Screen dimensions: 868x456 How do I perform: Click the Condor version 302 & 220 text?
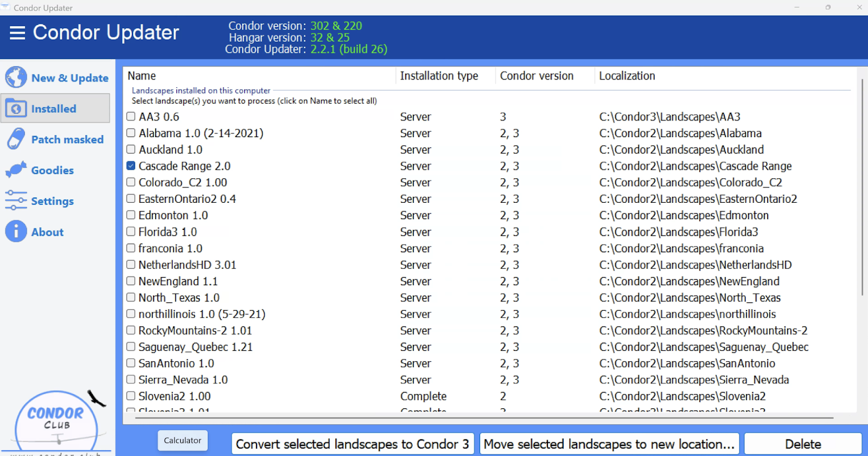pyautogui.click(x=336, y=25)
